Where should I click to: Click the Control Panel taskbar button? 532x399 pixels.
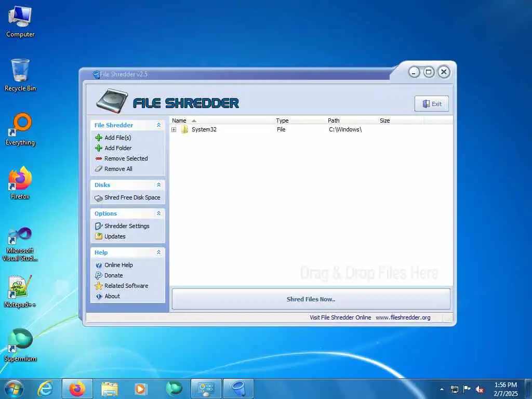206,389
